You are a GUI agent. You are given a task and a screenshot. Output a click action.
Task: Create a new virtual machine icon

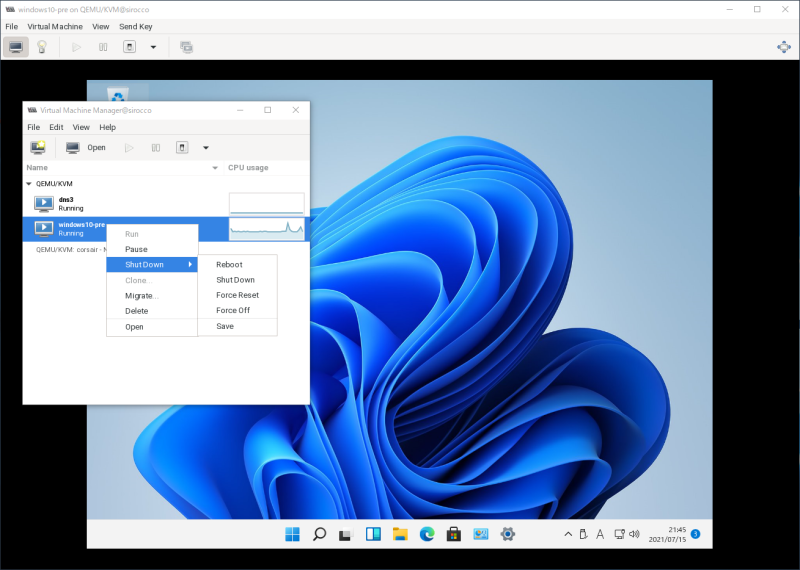[x=38, y=147]
